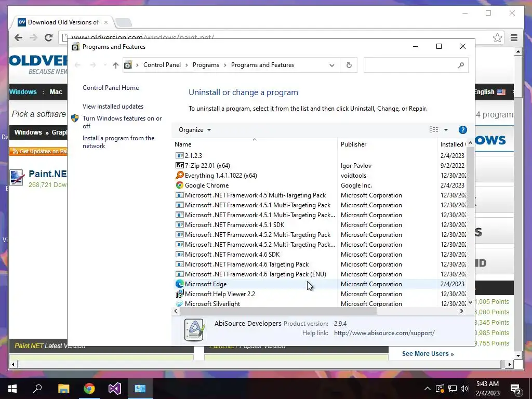Click Chrome's back arrow
The image size is (532, 399).
[x=18, y=37]
